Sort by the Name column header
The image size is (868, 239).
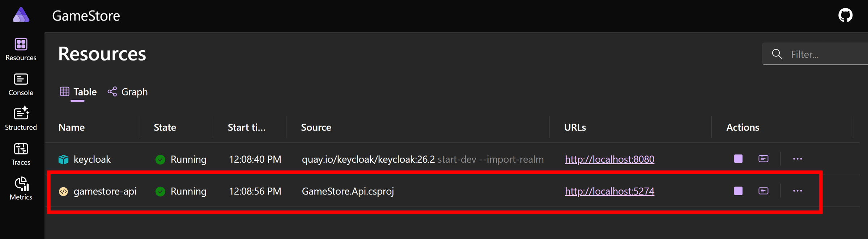(72, 127)
